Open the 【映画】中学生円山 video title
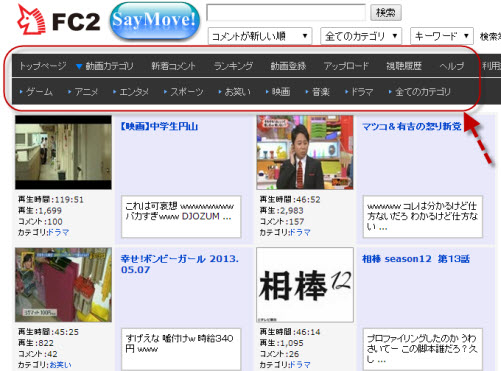Viewport: 501px width, 371px height. pos(159,127)
